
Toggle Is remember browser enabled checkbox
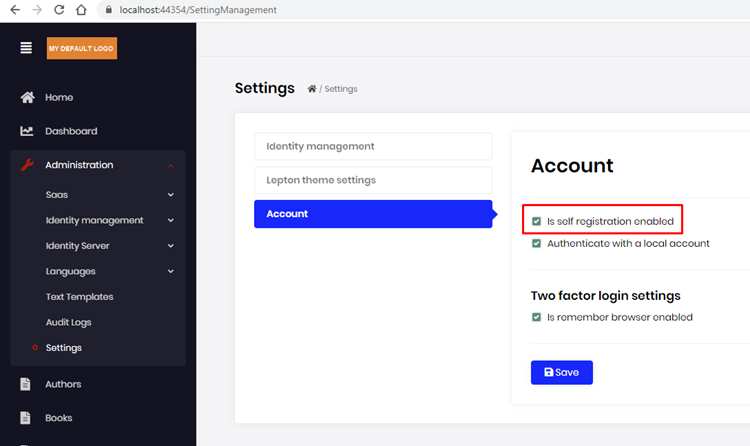(x=537, y=317)
